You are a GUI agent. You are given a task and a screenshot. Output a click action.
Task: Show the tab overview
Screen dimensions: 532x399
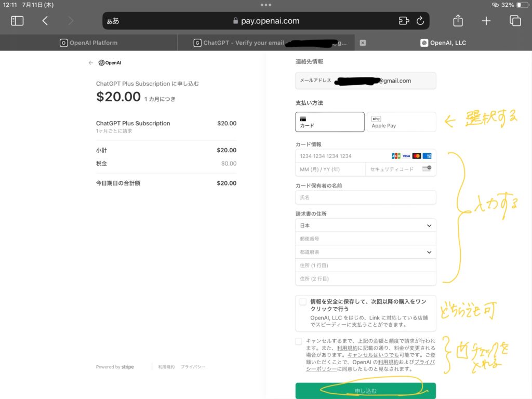pos(515,21)
